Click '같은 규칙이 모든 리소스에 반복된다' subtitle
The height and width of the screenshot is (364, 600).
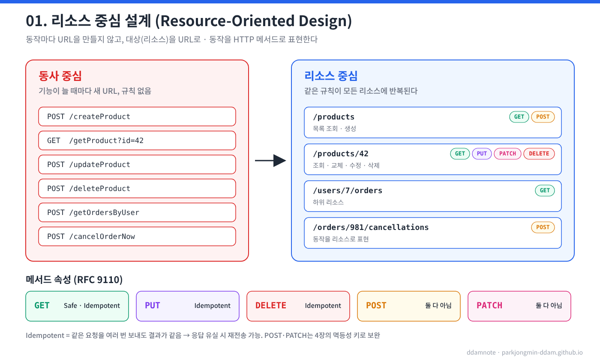coord(361,91)
